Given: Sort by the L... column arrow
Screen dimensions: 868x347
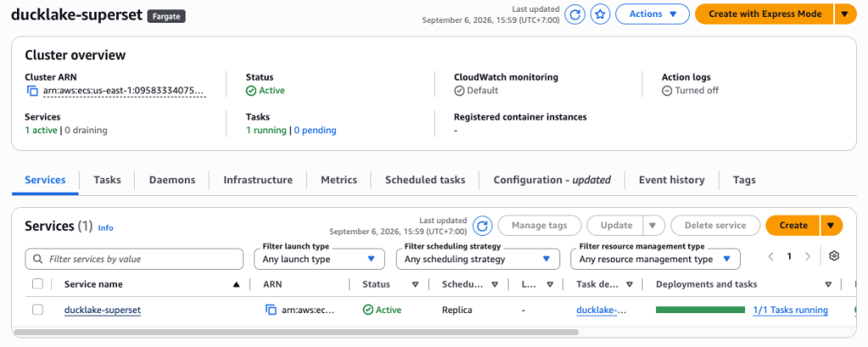Looking at the screenshot, I should point(549,284).
